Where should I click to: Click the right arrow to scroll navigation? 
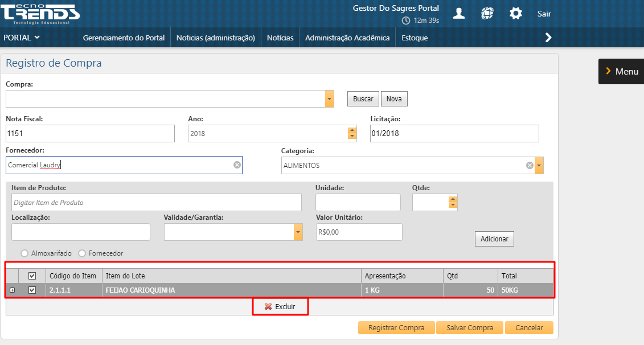pyautogui.click(x=548, y=38)
